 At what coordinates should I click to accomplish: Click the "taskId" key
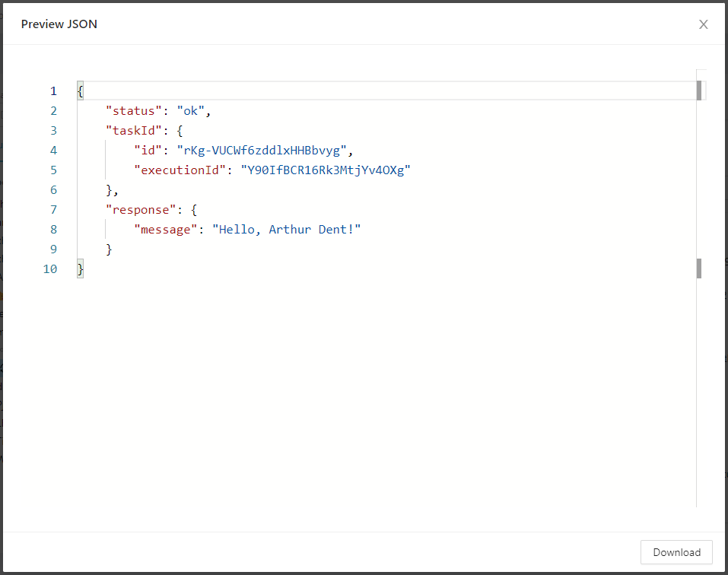(135, 131)
